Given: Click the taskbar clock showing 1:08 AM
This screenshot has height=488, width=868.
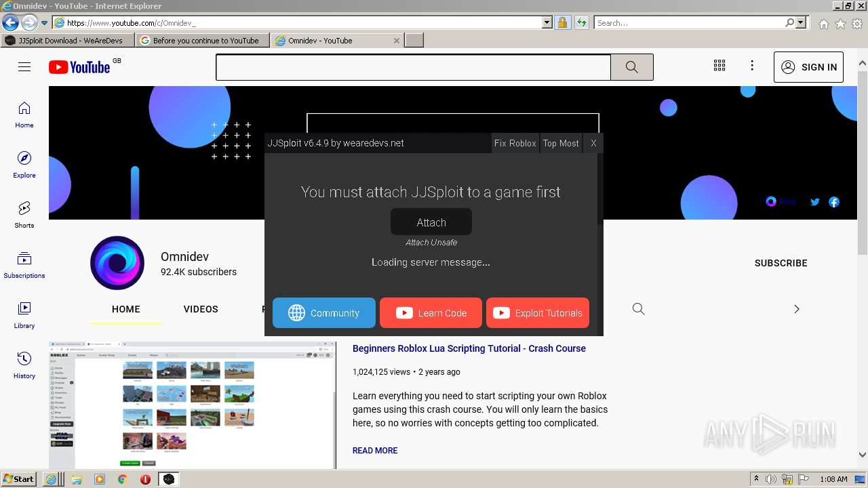Looking at the screenshot, I should (x=833, y=479).
